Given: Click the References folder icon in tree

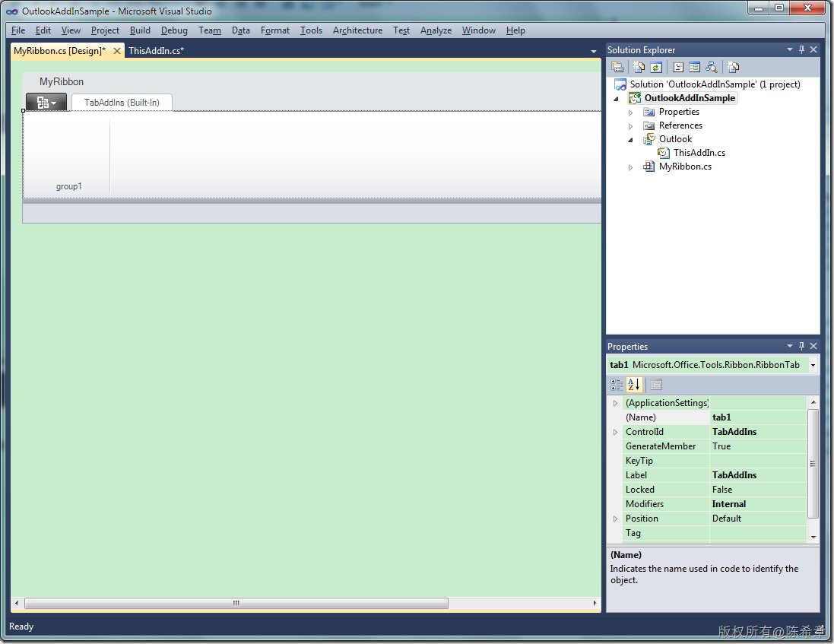Looking at the screenshot, I should coord(649,125).
